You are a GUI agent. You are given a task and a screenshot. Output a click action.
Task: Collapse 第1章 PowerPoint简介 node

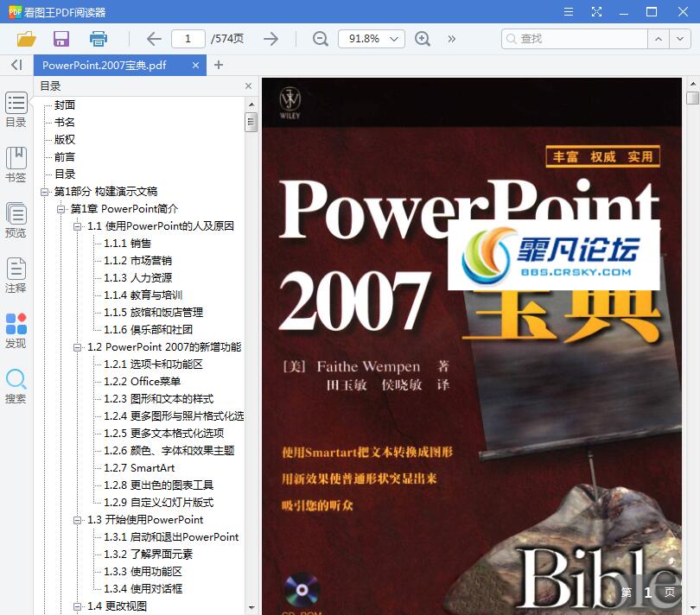pyautogui.click(x=60, y=209)
